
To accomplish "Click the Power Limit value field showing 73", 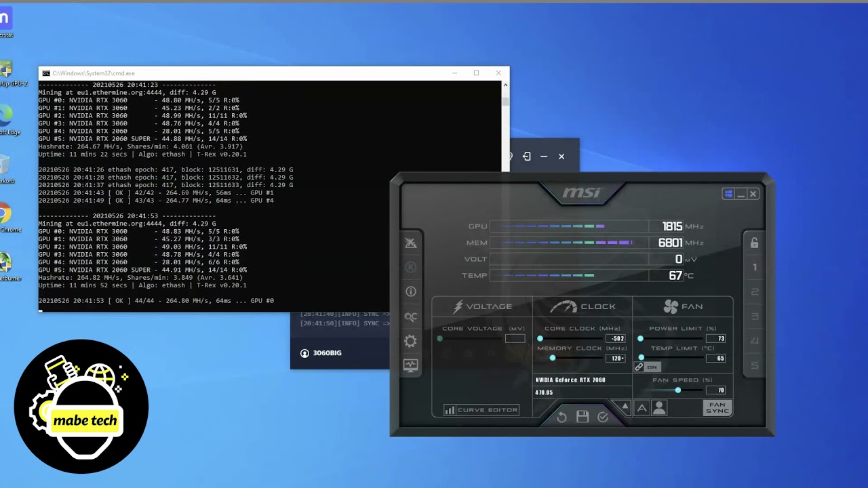I will (715, 339).
